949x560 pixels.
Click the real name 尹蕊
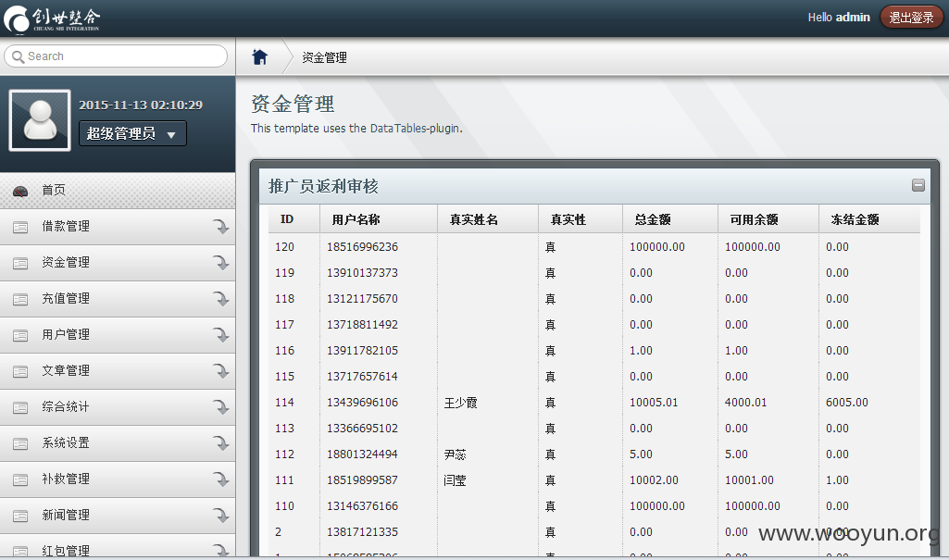tap(456, 454)
